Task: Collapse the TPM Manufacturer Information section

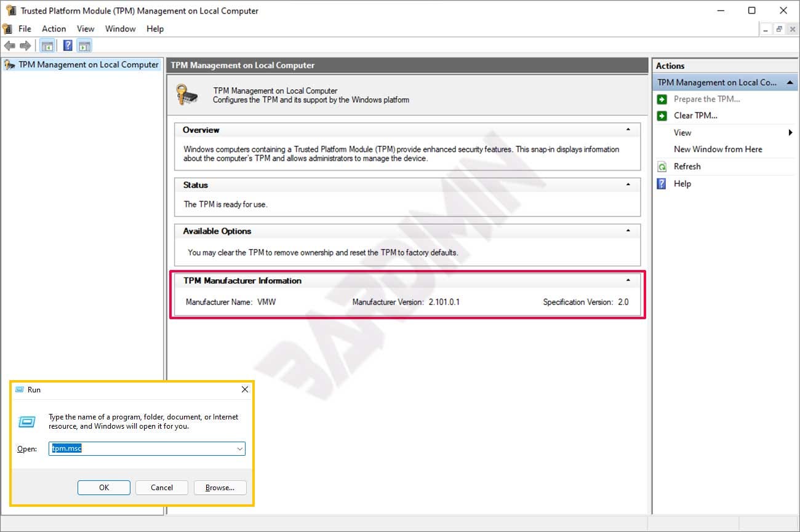Action: [628, 280]
